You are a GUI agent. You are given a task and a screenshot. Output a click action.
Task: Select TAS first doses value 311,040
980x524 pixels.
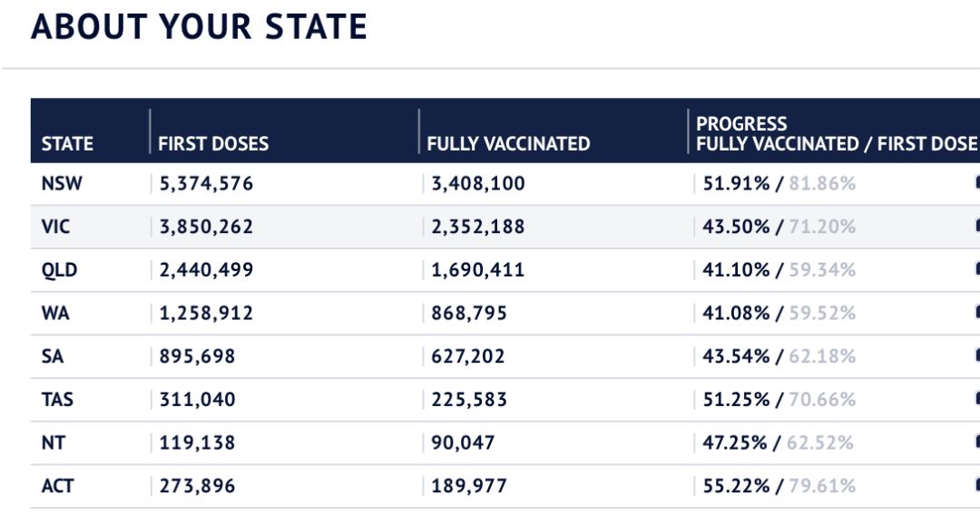(197, 400)
